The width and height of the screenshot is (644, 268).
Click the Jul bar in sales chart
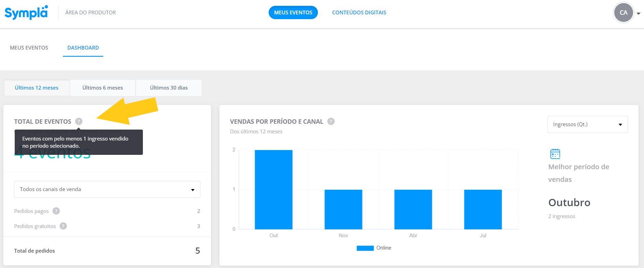pyautogui.click(x=483, y=210)
